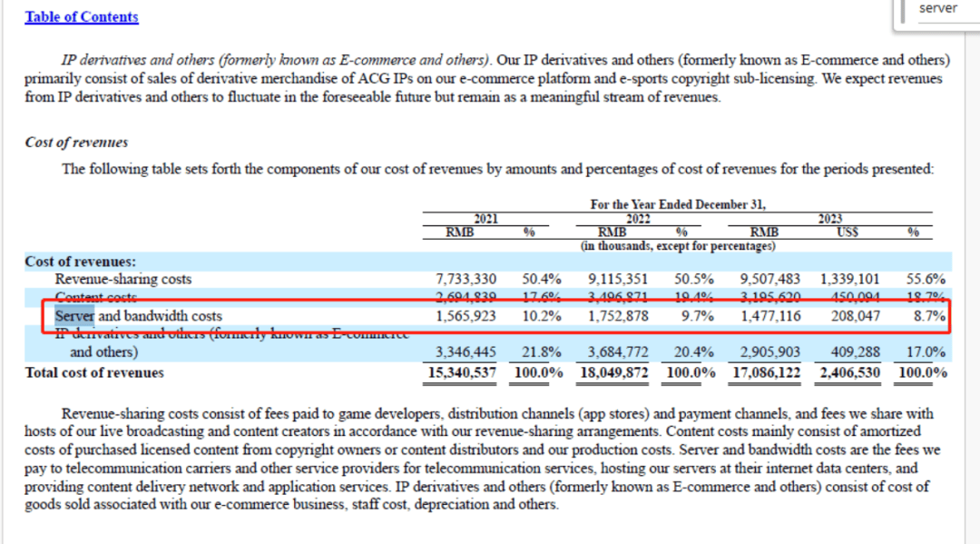Click the highlighted word 'Server' in the table
Viewport: 980px width, 544px height.
74,316
